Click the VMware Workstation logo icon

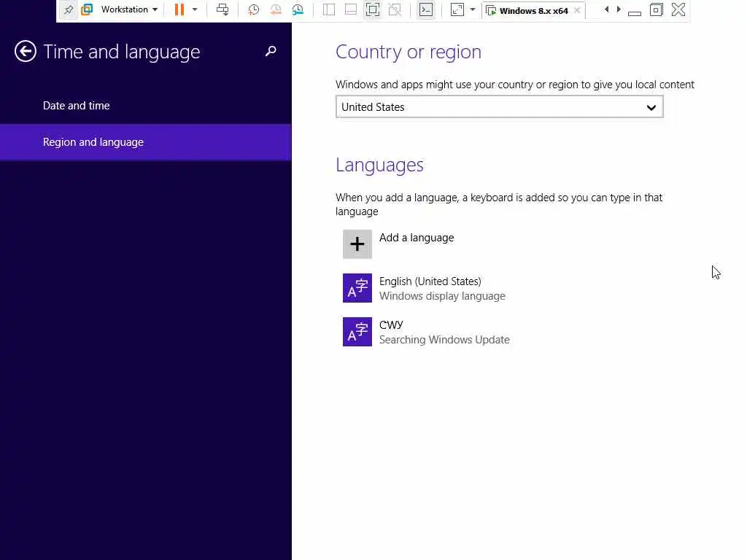[x=87, y=9]
